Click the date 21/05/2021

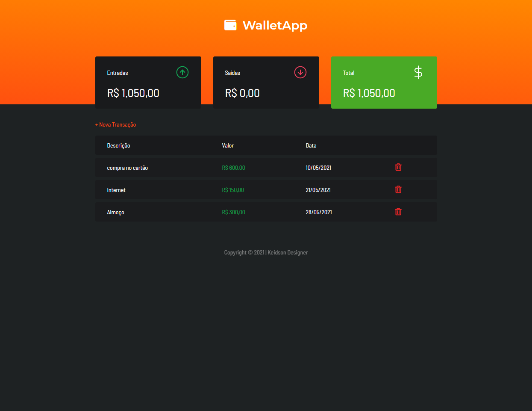(x=318, y=190)
